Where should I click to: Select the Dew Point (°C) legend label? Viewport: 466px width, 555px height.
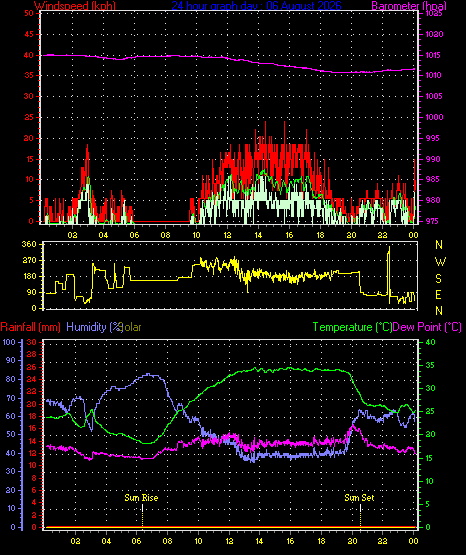coord(427,327)
